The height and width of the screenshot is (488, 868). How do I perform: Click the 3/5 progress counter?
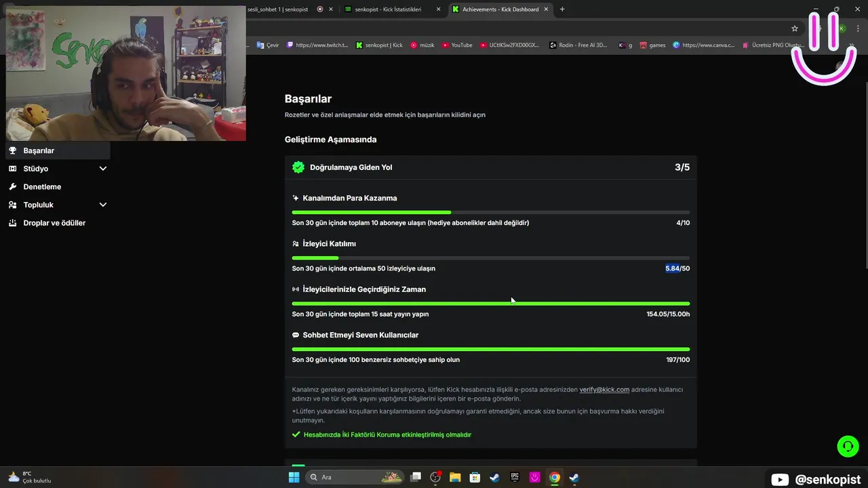pyautogui.click(x=682, y=167)
